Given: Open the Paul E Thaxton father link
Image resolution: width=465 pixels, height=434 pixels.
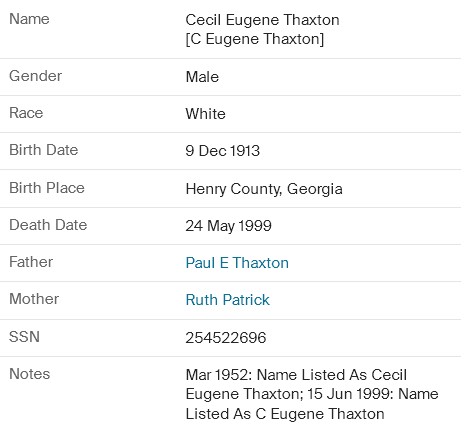Looking at the screenshot, I should tap(237, 263).
